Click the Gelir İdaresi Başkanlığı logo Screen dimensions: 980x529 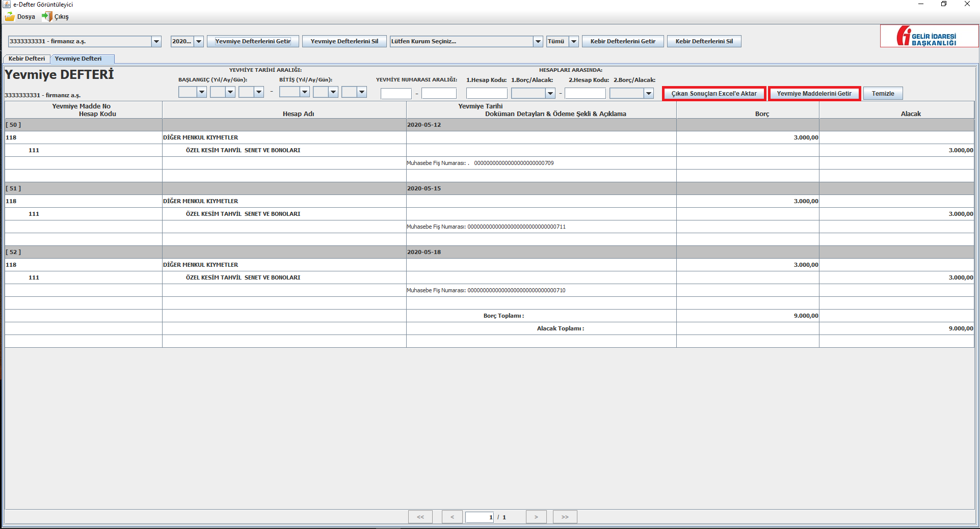click(929, 36)
